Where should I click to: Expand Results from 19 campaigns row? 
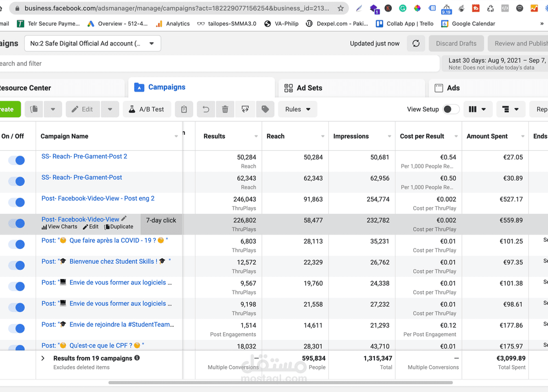[x=43, y=358]
